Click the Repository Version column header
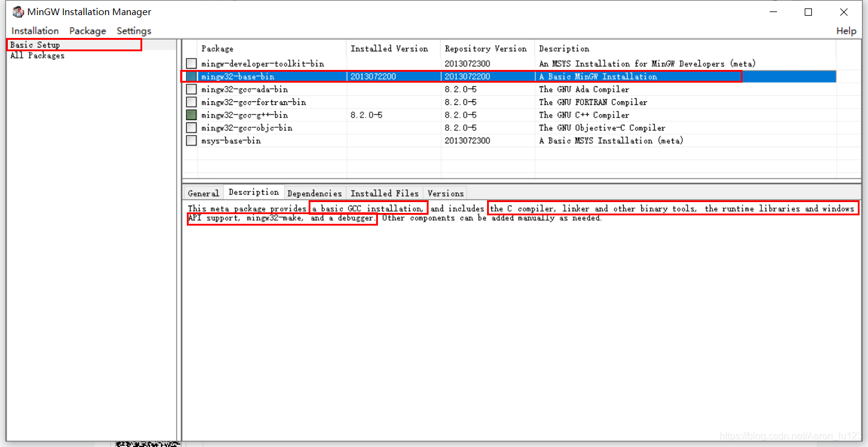Viewport: 868px width, 447px height. point(486,48)
